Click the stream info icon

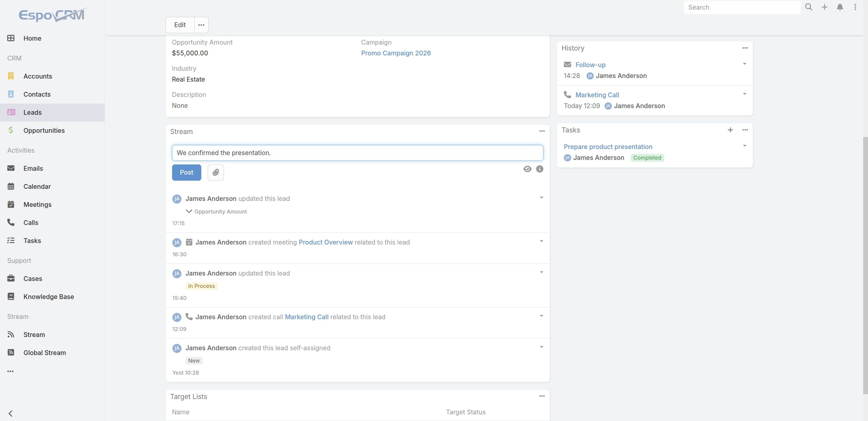coord(539,169)
